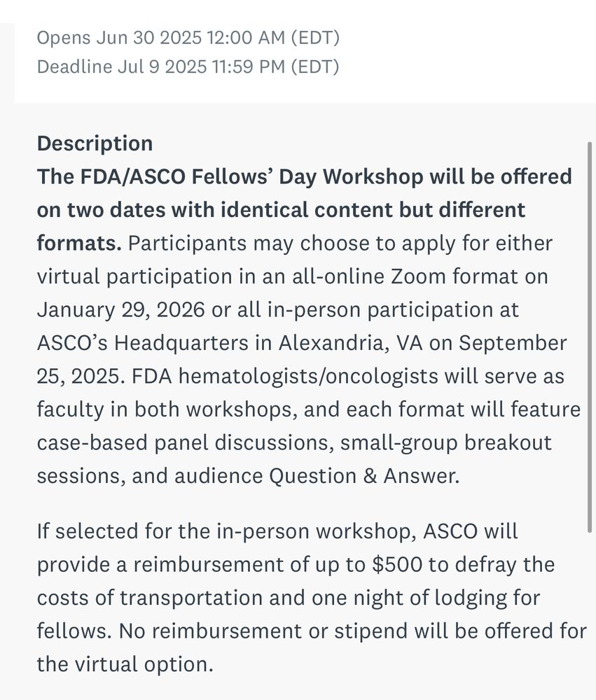Click the "Description" heading
This screenshot has height=700, width=596.
[95, 143]
